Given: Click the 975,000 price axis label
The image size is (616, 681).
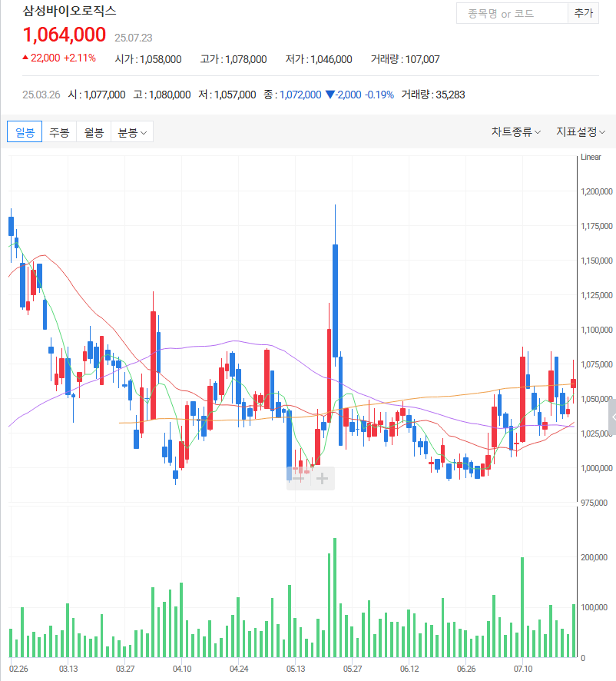Looking at the screenshot, I should [594, 503].
